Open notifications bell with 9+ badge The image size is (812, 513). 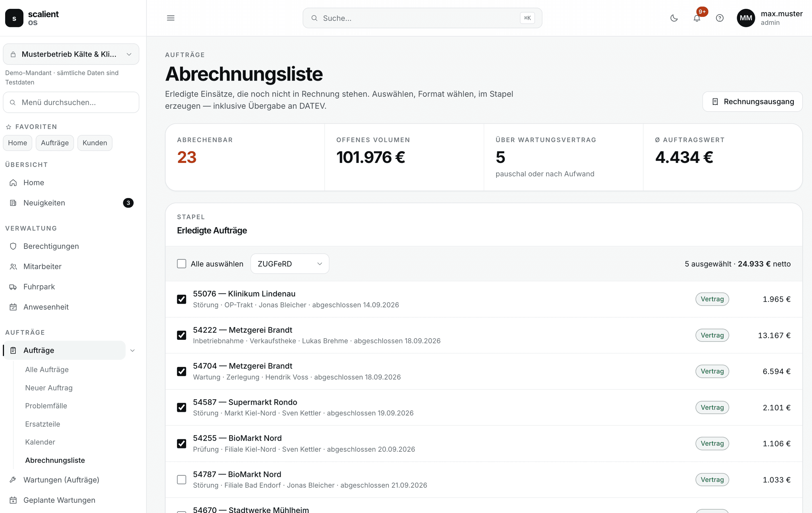[x=697, y=18]
